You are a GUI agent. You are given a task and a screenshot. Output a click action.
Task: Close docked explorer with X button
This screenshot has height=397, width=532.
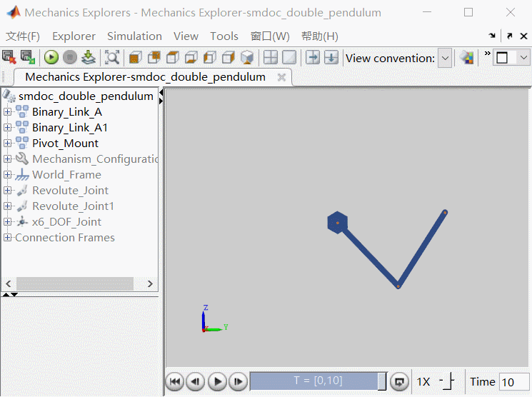click(524, 36)
